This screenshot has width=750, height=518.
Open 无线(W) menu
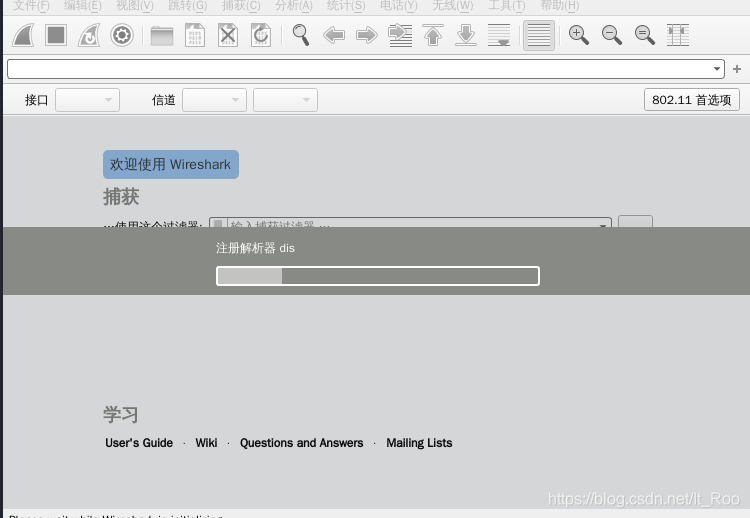pyautogui.click(x=452, y=5)
